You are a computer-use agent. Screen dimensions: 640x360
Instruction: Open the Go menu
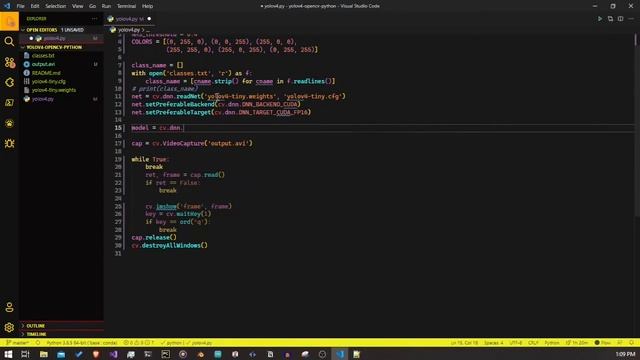point(92,6)
